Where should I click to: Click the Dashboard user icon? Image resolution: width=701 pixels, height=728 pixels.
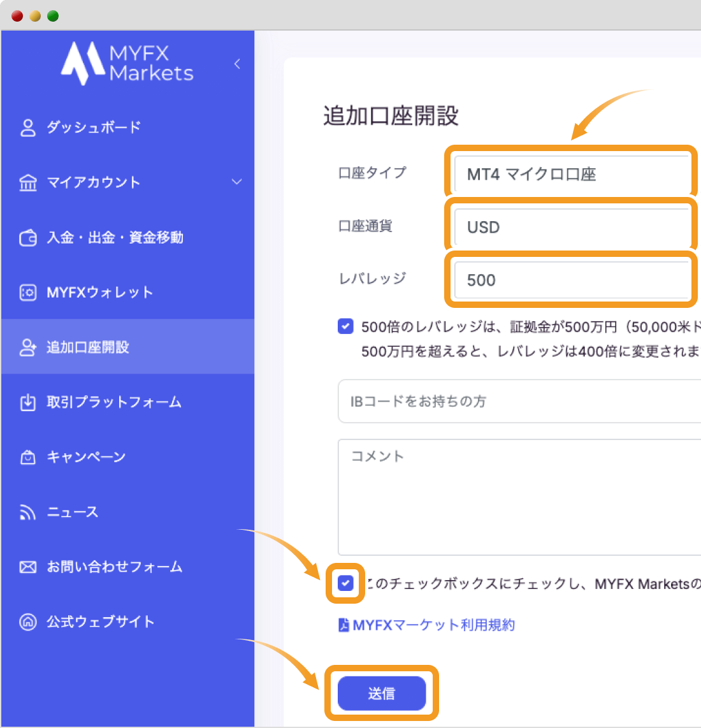[28, 127]
